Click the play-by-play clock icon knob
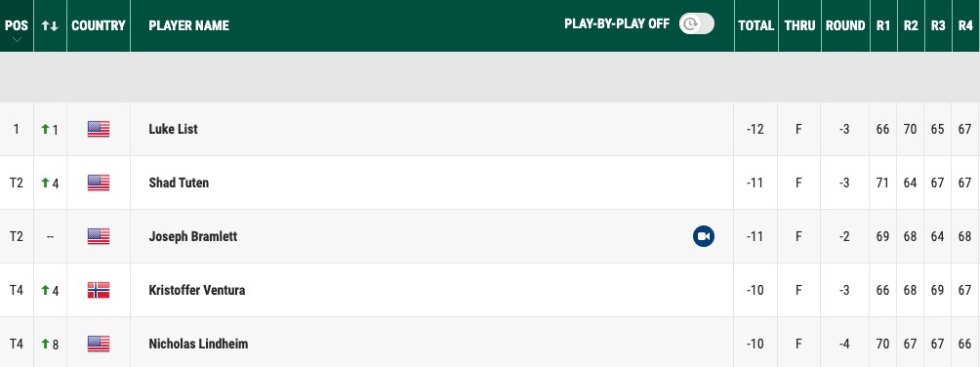 pyautogui.click(x=689, y=24)
